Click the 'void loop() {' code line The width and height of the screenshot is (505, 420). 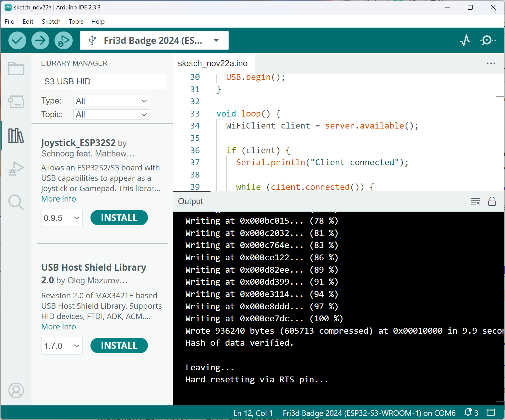pos(248,114)
